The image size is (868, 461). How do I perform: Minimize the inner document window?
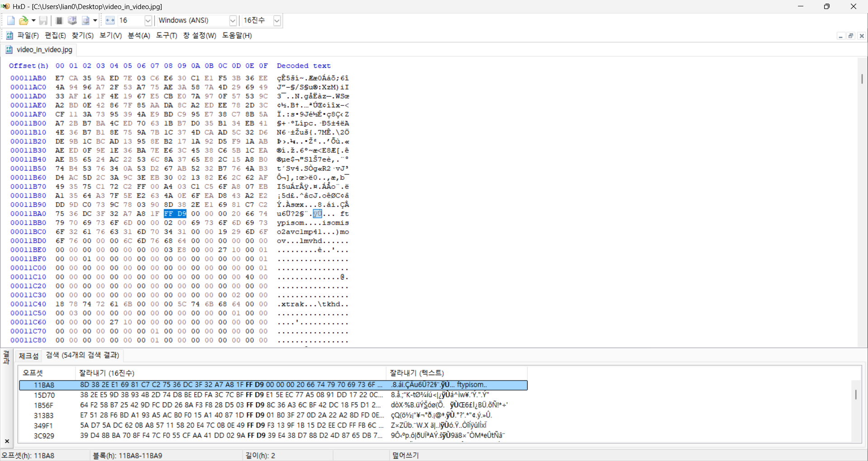tap(840, 36)
